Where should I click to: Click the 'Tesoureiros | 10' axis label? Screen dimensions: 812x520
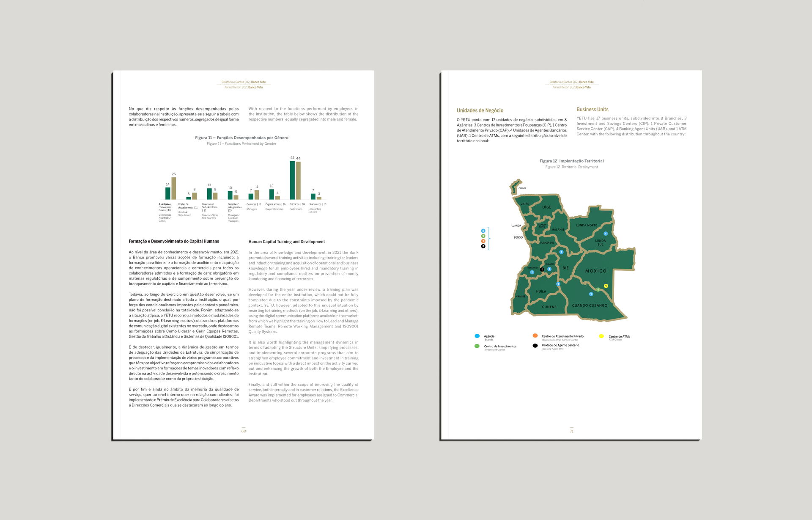(318, 204)
